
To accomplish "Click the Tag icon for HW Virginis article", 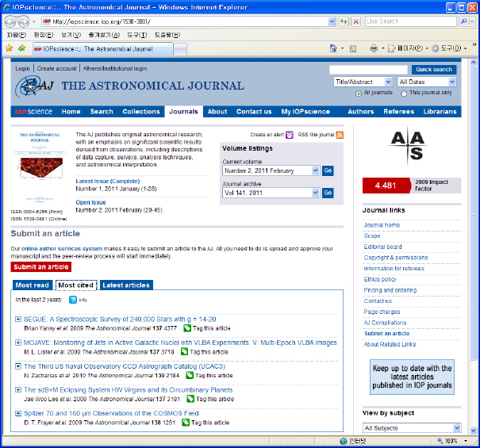I will pyautogui.click(x=190, y=399).
